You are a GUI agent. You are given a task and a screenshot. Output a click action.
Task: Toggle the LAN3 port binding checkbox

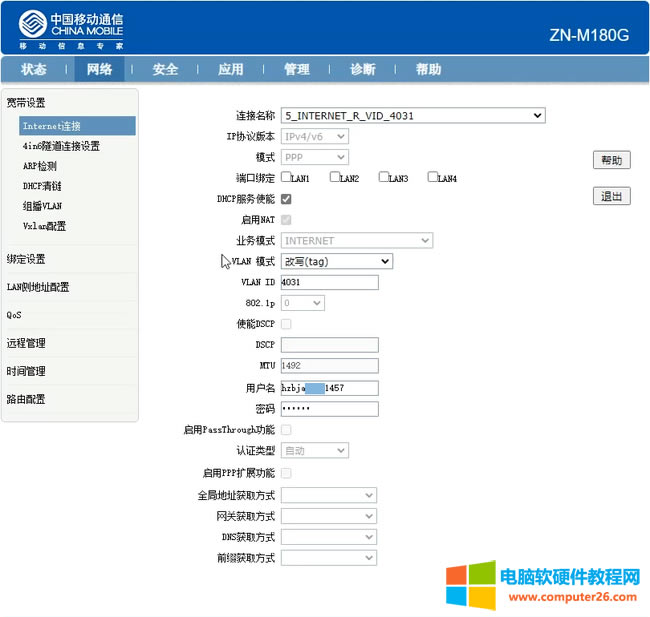[x=384, y=177]
